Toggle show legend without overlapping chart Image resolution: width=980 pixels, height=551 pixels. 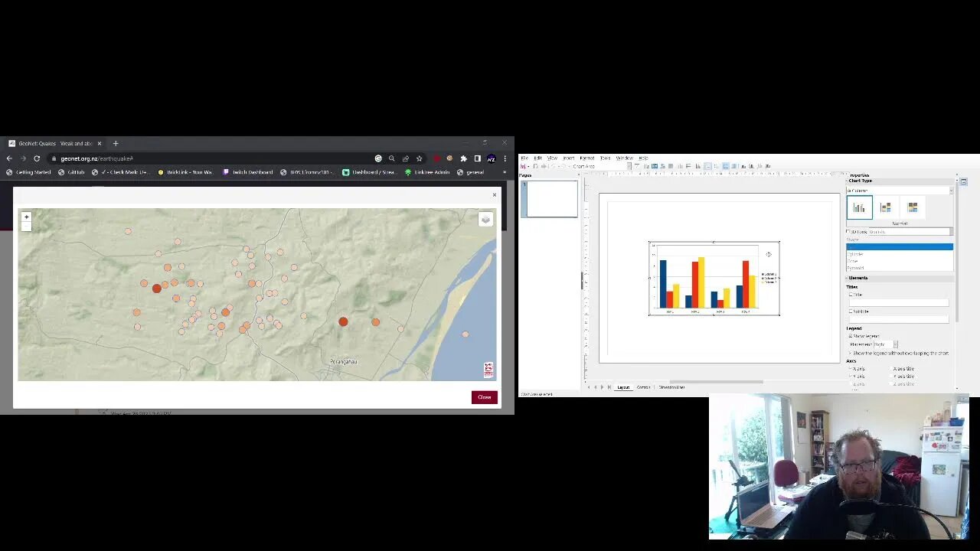[x=851, y=353]
